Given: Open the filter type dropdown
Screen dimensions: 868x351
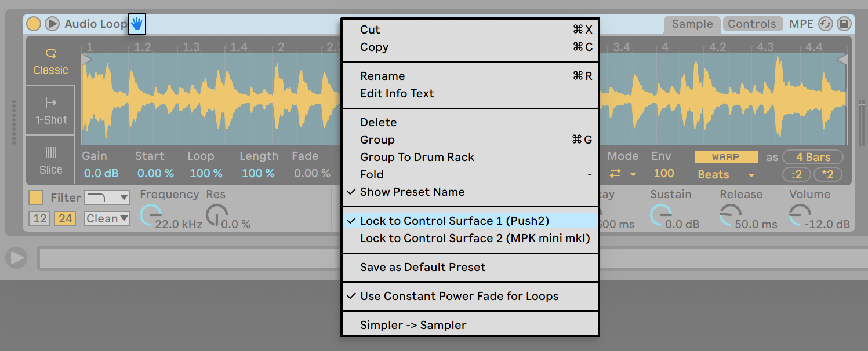Looking at the screenshot, I should (x=107, y=198).
